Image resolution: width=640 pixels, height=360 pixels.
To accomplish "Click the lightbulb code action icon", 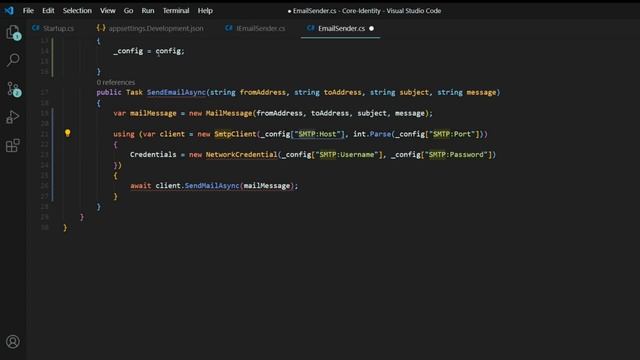I will (68, 133).
